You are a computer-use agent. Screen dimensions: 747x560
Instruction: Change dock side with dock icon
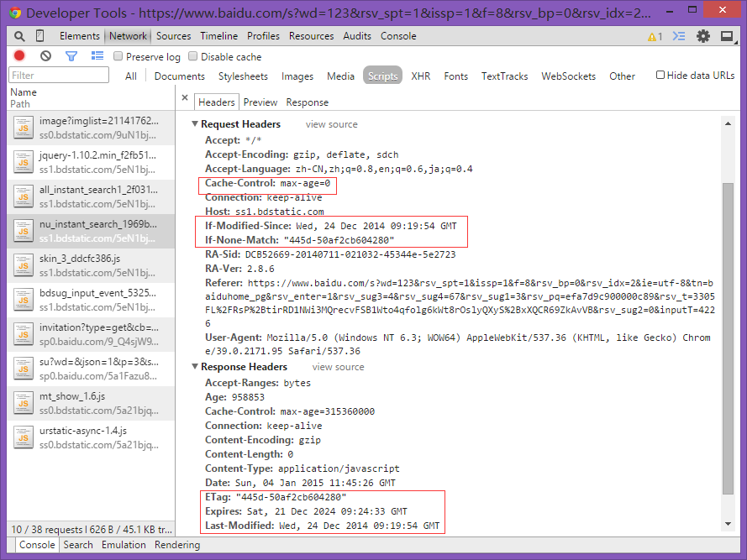tap(727, 36)
